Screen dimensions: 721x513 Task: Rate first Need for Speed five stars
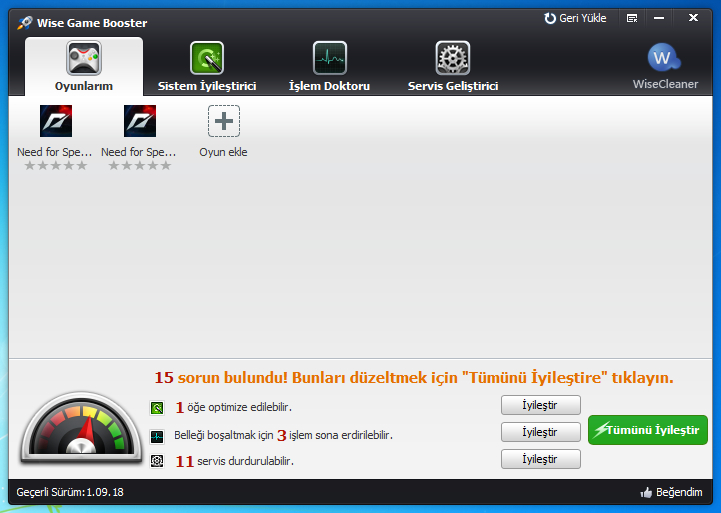pyautogui.click(x=82, y=165)
